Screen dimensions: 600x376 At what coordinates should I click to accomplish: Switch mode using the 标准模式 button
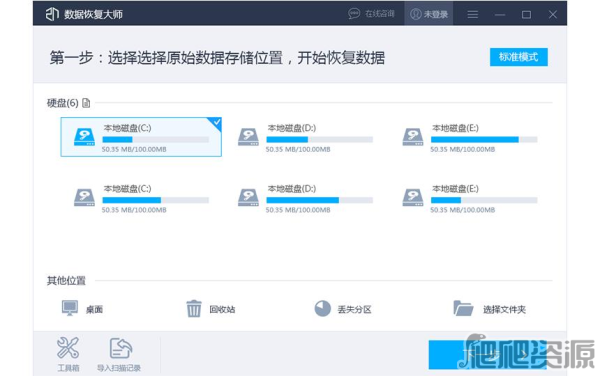518,57
